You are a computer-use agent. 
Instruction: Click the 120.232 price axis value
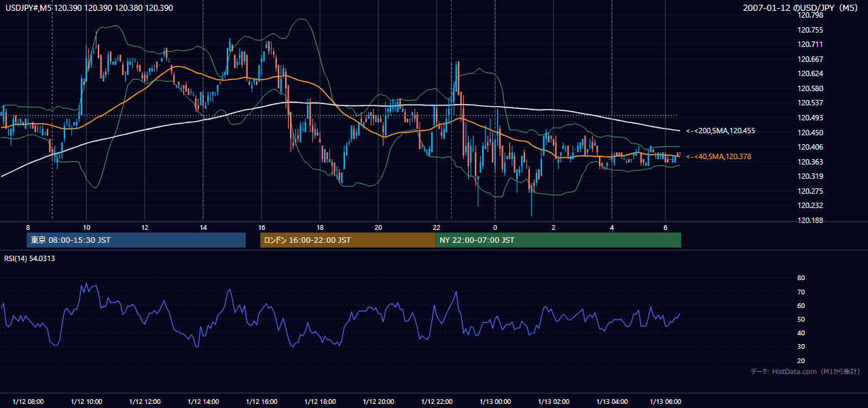[811, 205]
